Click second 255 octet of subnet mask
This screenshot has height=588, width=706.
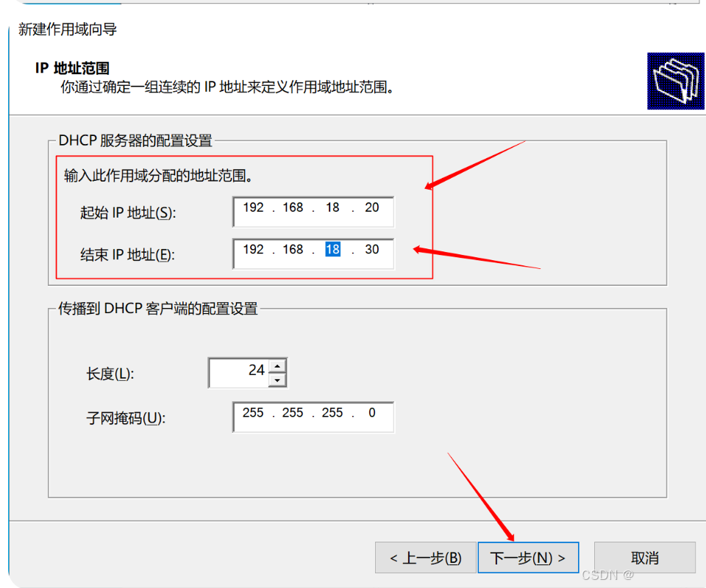[293, 412]
